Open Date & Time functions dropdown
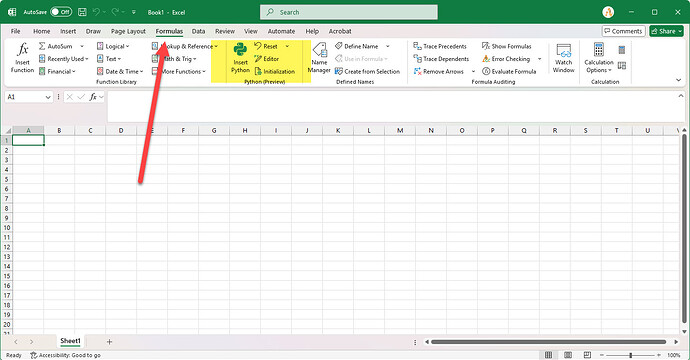This screenshot has width=690, height=360. (x=120, y=71)
